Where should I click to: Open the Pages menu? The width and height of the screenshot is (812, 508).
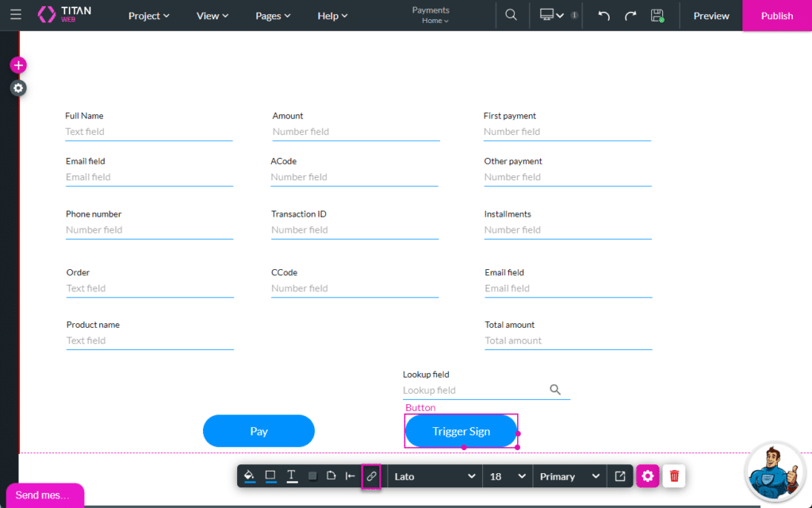(273, 16)
